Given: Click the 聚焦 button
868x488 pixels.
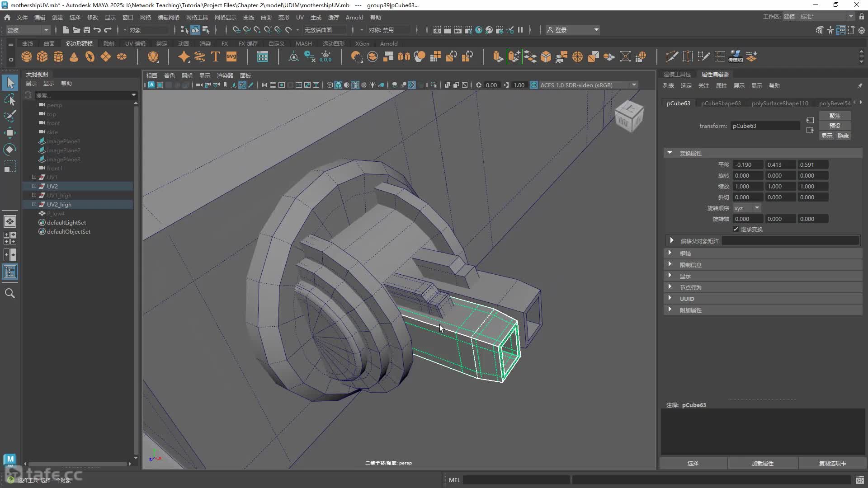Looking at the screenshot, I should pyautogui.click(x=835, y=116).
